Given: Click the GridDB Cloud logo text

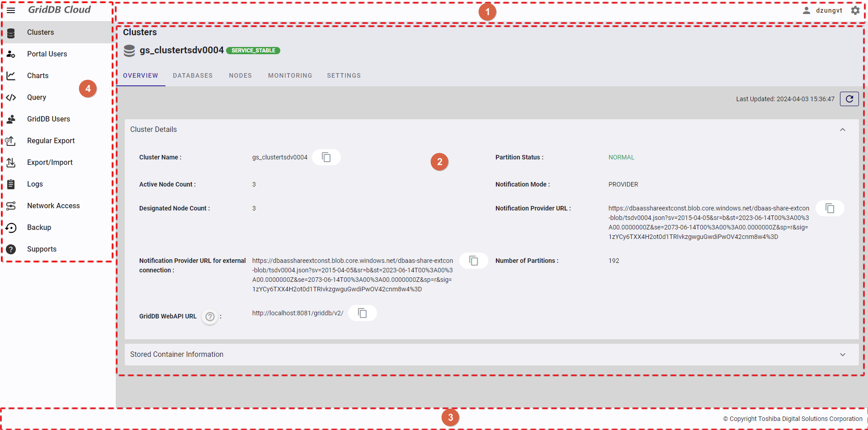Looking at the screenshot, I should pyautogui.click(x=59, y=10).
